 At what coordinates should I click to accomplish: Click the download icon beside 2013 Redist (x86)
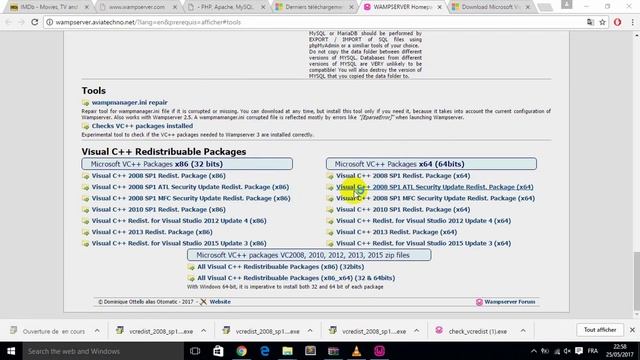pos(85,232)
